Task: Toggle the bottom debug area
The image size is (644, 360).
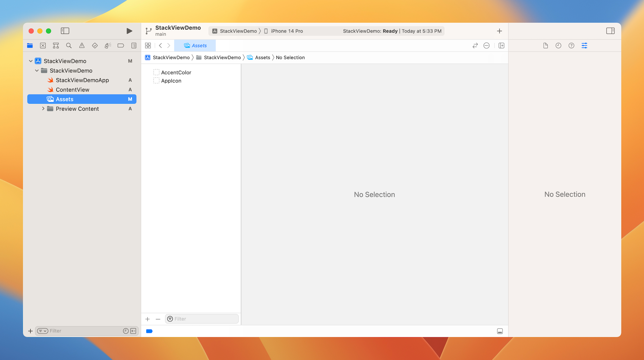Action: (x=500, y=331)
